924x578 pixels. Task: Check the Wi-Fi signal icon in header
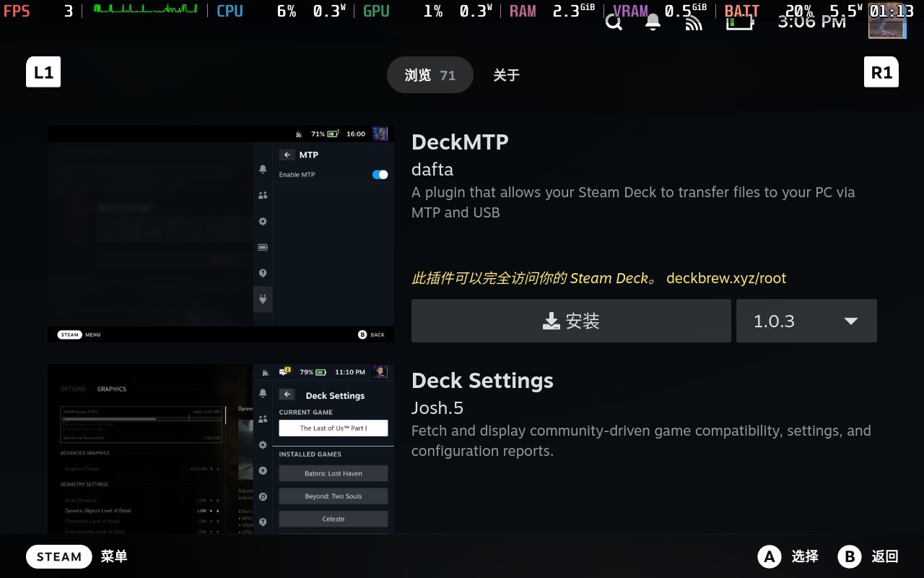[694, 23]
